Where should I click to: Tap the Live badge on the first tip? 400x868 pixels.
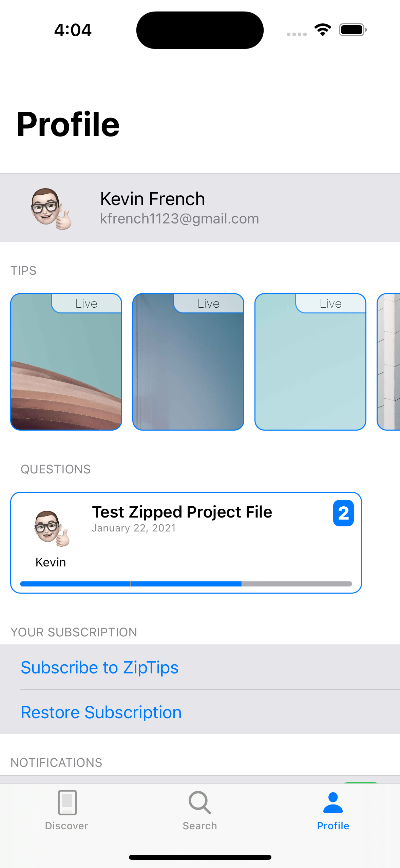coord(87,304)
